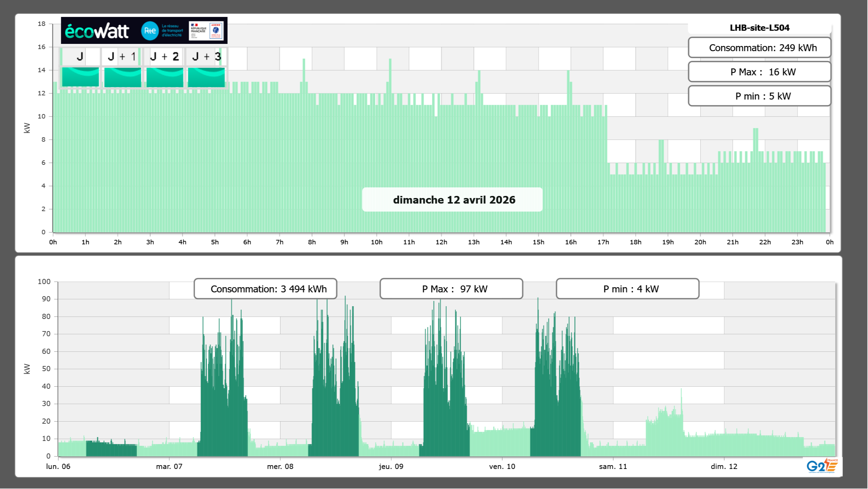Viewport: 868px width, 489px height.
Task: Click the daily P Max : 16 kW box
Action: (x=759, y=72)
